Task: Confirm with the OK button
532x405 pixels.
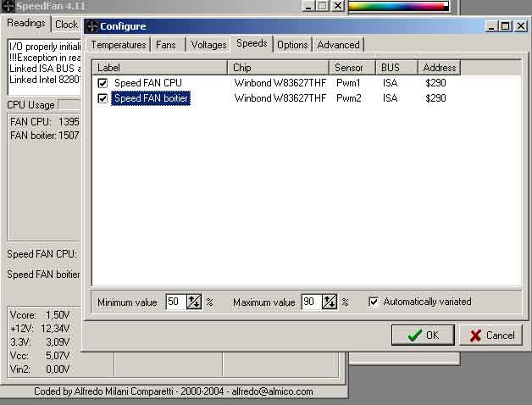Action: click(x=423, y=335)
